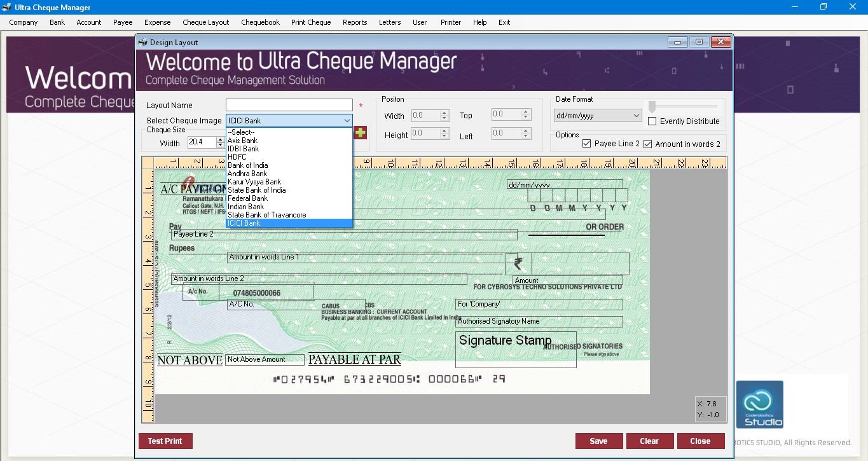Choose State Bank of India option
The image size is (868, 461).
click(x=289, y=190)
